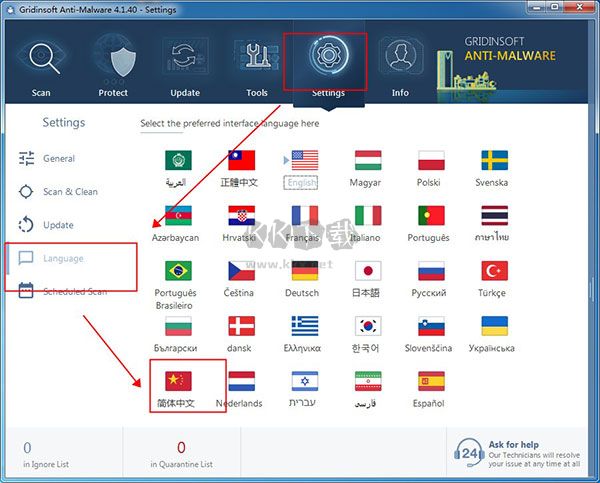Switch language to Simplified Chinese flag

tap(178, 381)
